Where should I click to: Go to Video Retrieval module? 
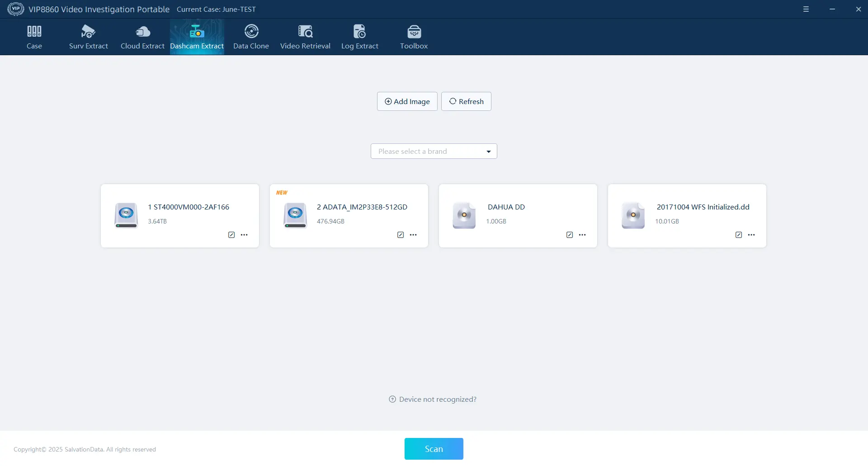(x=305, y=37)
